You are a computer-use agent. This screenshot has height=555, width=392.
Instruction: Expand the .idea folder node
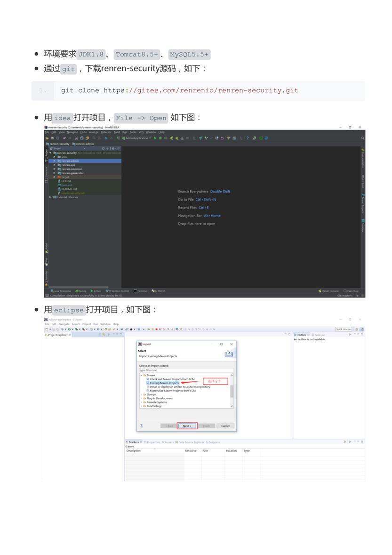(x=54, y=157)
